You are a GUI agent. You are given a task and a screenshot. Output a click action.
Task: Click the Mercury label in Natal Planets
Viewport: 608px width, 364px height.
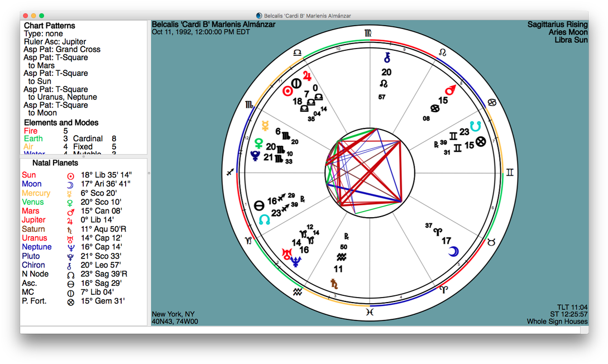coord(36,193)
